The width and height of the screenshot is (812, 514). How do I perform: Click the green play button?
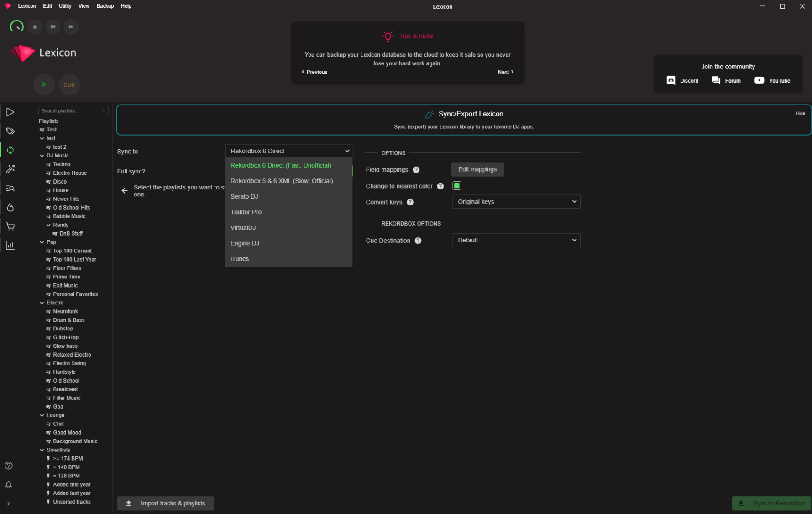click(x=44, y=84)
